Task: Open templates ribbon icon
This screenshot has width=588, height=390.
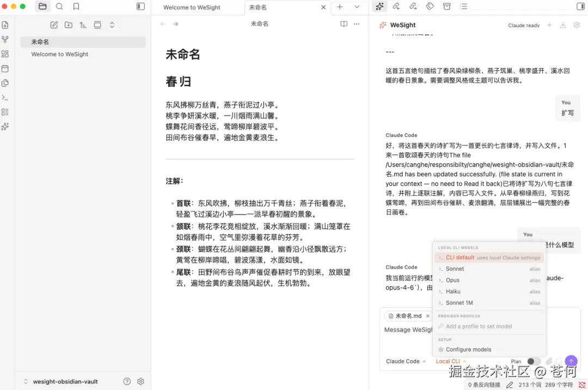Action: [x=5, y=83]
